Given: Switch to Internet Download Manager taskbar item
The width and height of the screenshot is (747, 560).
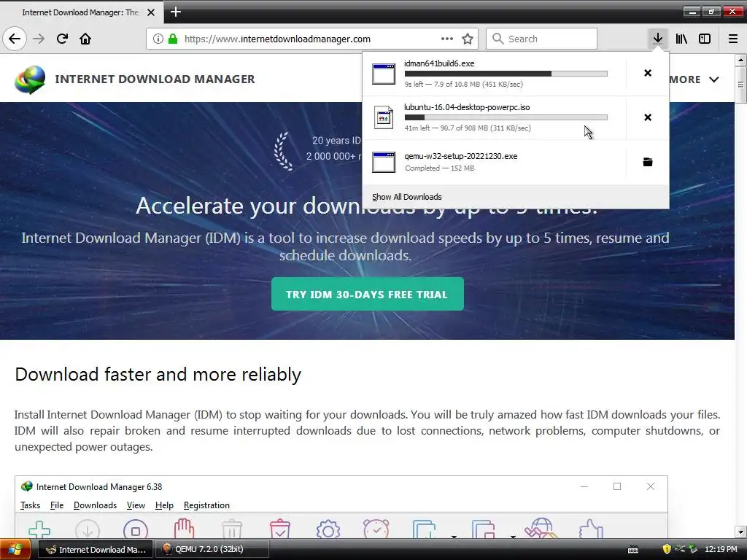Looking at the screenshot, I should pyautogui.click(x=96, y=549).
